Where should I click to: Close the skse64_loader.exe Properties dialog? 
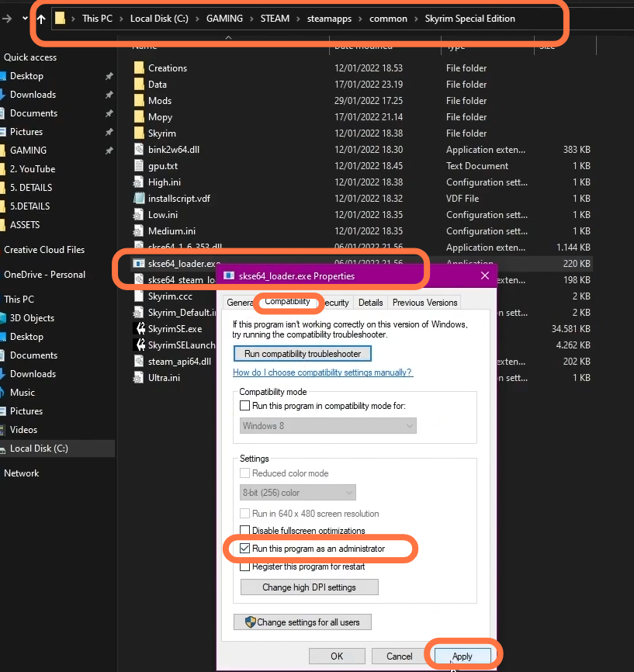tap(485, 275)
